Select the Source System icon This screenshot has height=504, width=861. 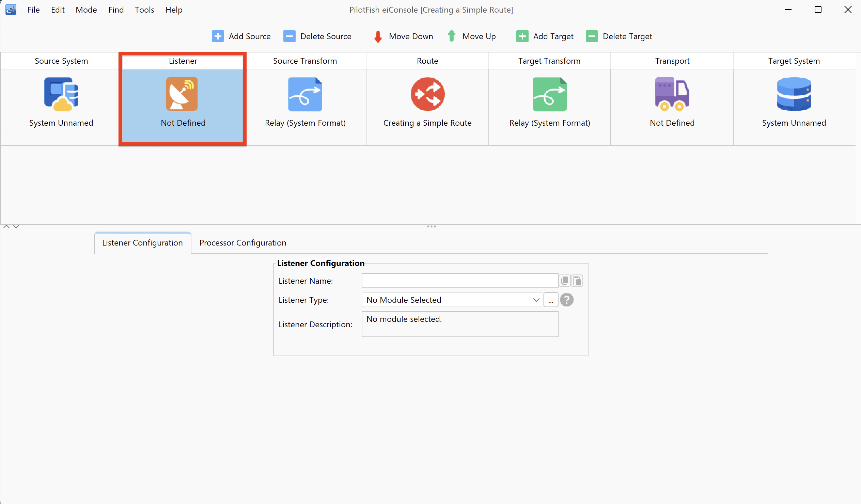click(x=61, y=94)
